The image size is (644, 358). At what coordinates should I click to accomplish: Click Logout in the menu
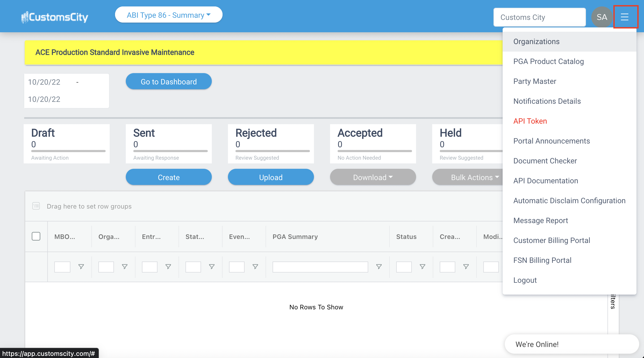(x=569, y=280)
